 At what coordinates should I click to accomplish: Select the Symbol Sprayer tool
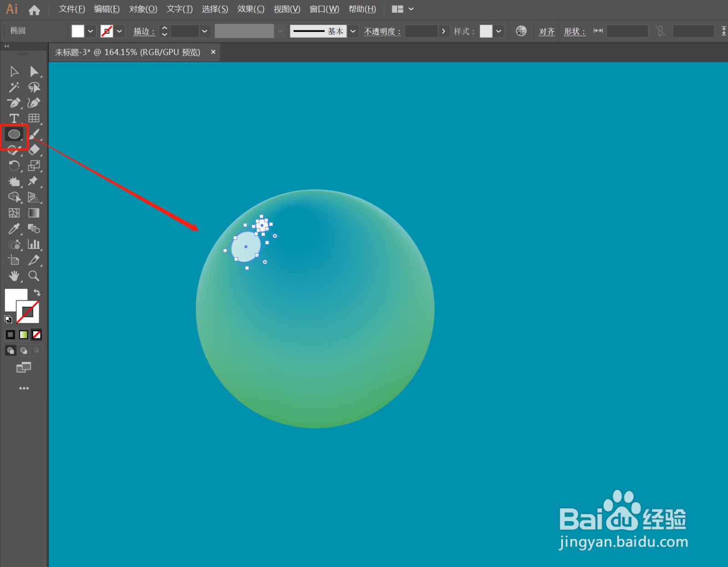(x=14, y=244)
